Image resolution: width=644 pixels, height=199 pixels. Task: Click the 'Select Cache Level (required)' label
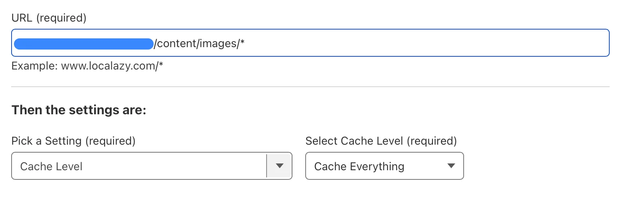[x=381, y=141]
